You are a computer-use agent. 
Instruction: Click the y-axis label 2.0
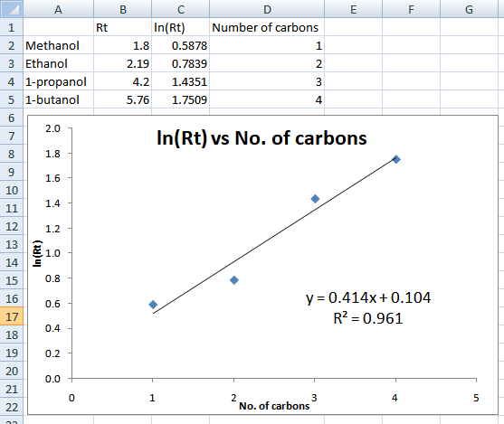(x=52, y=128)
